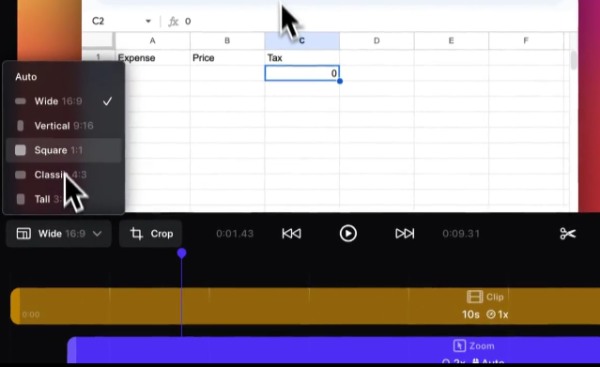Select column F header
The height and width of the screenshot is (367, 600).
(526, 41)
